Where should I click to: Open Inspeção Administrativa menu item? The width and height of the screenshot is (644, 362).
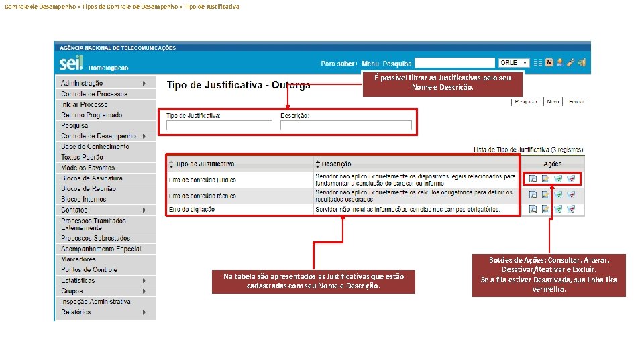tap(105, 302)
